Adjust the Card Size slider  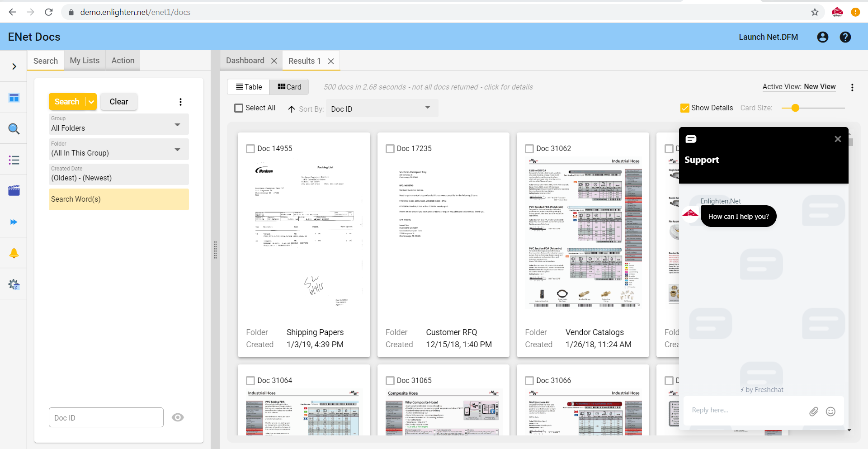(796, 108)
